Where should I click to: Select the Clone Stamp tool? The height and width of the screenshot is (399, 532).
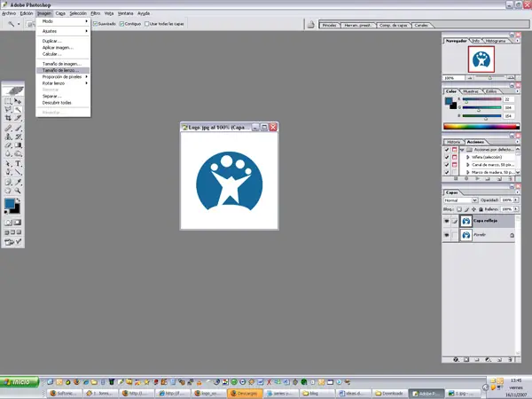click(x=8, y=137)
